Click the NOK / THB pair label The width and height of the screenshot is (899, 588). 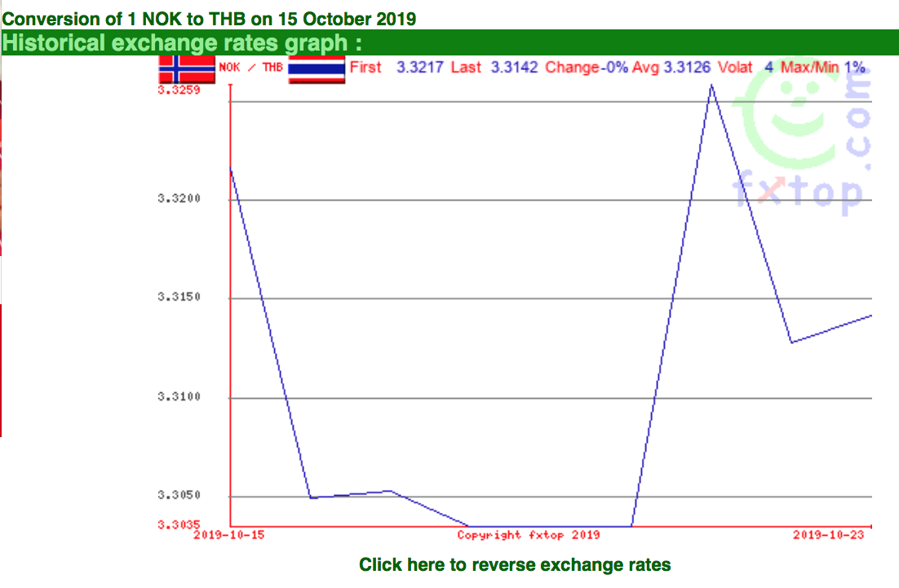(250, 68)
